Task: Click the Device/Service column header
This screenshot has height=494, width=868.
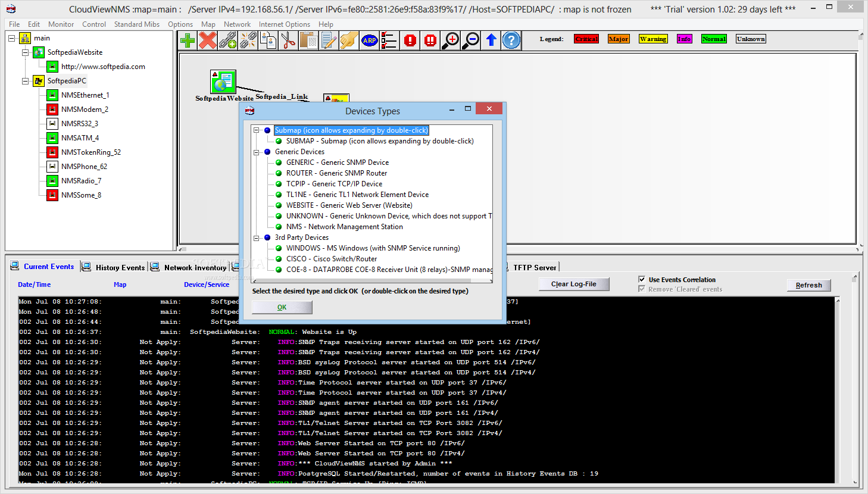Action: tap(207, 284)
